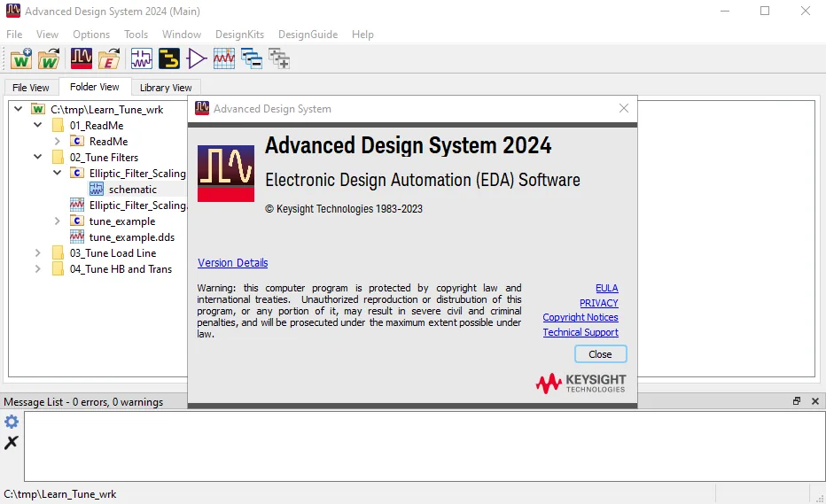Click the hide all windows icon
The height and width of the screenshot is (504, 826).
tap(252, 58)
